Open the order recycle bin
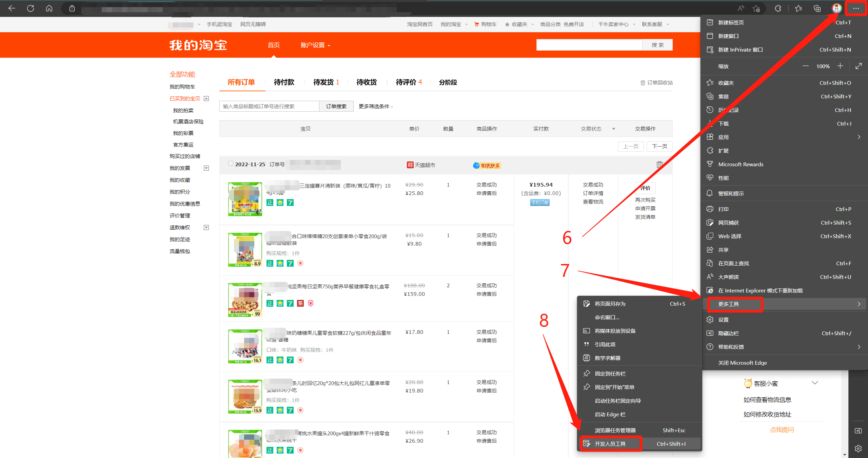The image size is (868, 458). click(656, 83)
